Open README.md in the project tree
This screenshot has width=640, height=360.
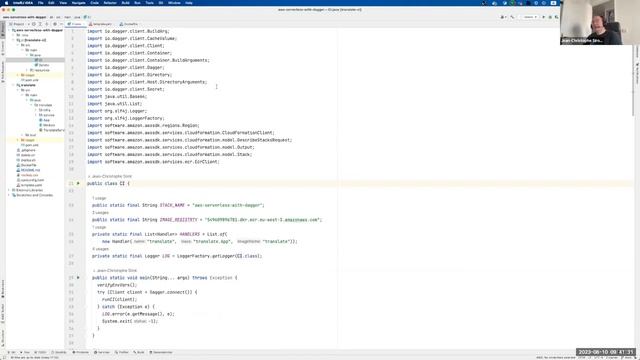point(28,170)
